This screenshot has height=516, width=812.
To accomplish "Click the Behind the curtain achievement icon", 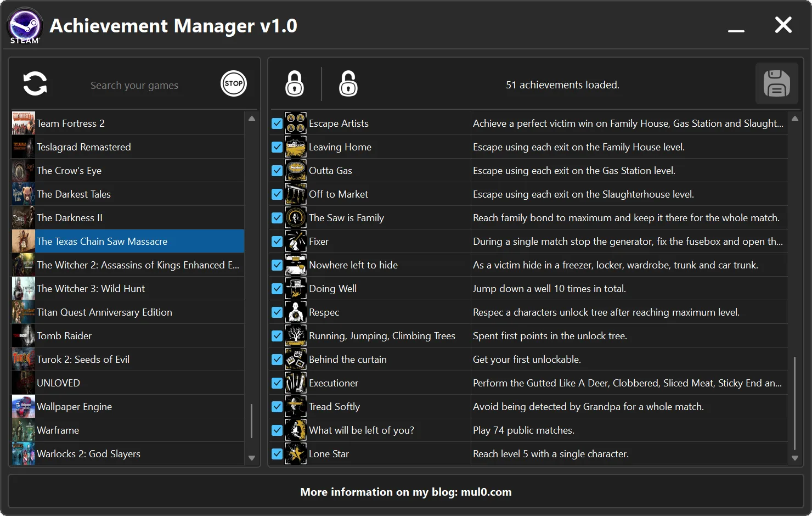I will pyautogui.click(x=296, y=359).
